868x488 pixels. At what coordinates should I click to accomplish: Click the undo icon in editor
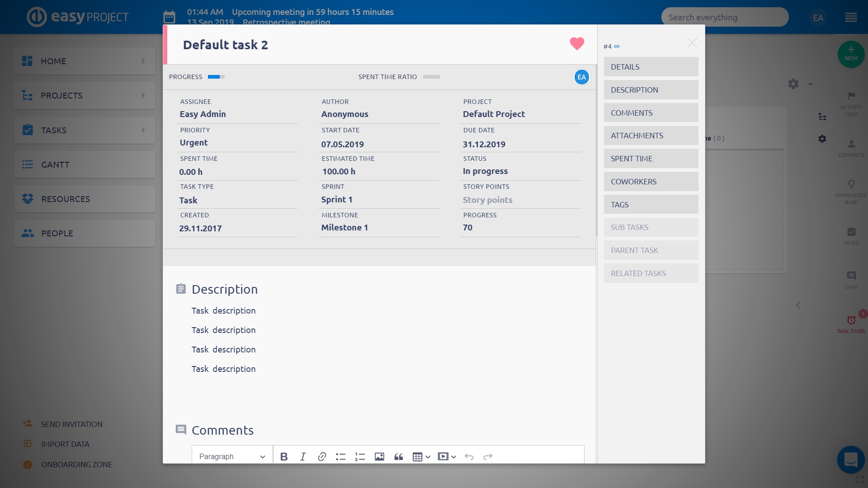click(x=469, y=456)
